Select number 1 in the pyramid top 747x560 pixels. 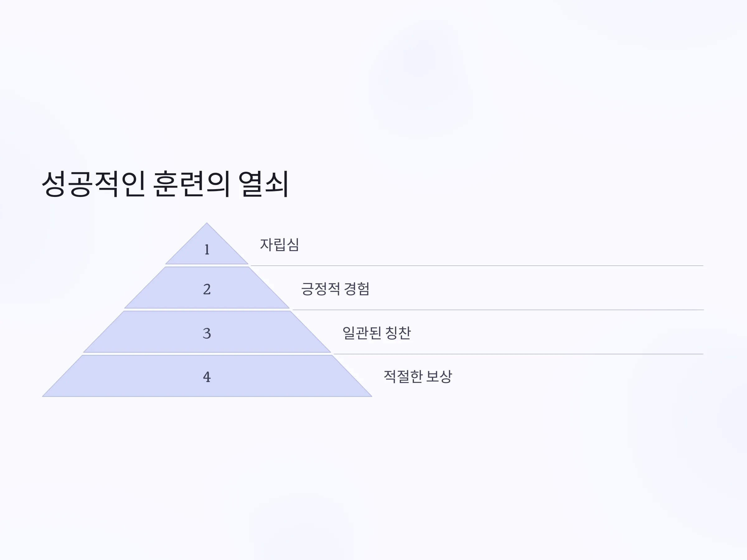207,250
